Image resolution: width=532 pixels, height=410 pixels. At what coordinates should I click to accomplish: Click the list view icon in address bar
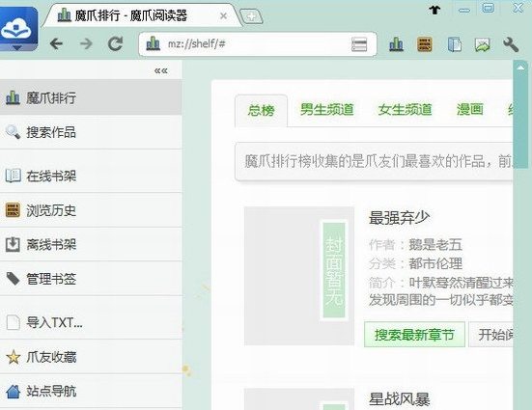tap(359, 44)
